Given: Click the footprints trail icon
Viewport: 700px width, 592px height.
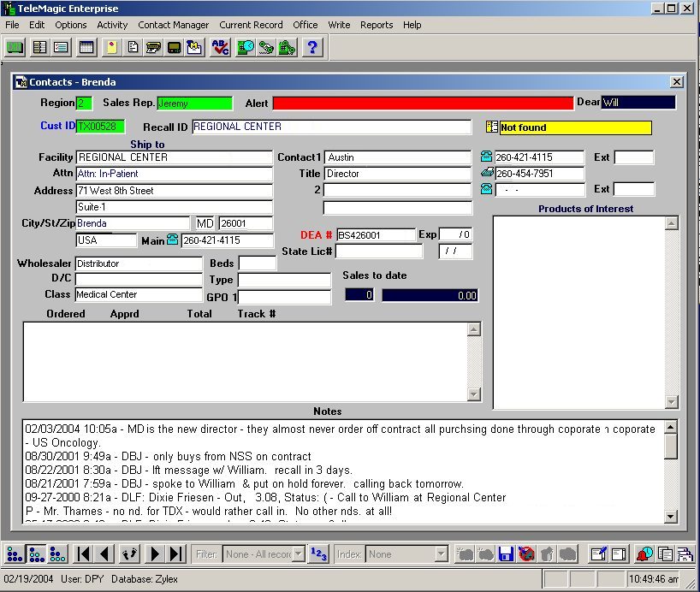Looking at the screenshot, I should pyautogui.click(x=129, y=554).
